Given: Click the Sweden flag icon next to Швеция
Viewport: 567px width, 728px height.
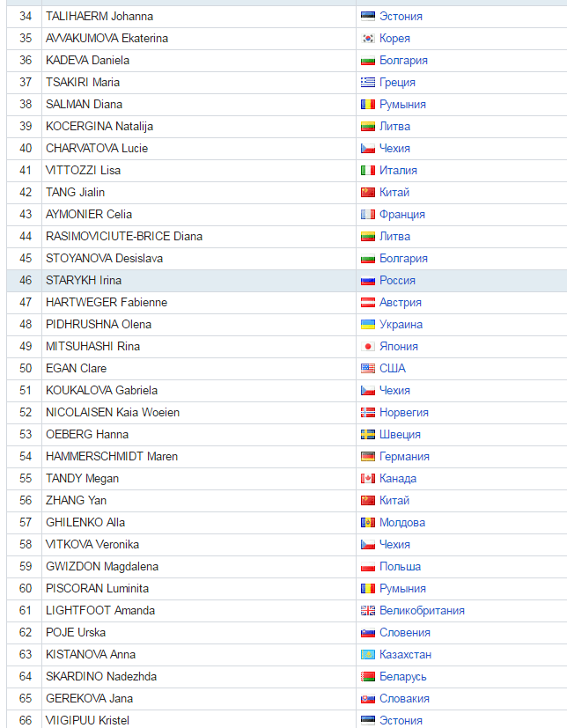Looking at the screenshot, I should click(368, 435).
